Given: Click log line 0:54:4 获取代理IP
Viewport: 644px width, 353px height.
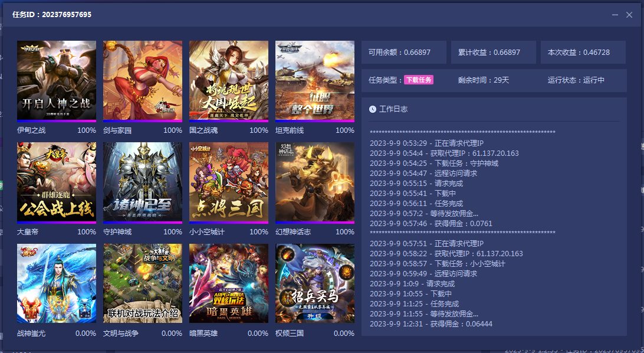Looking at the screenshot, I should [x=445, y=153].
